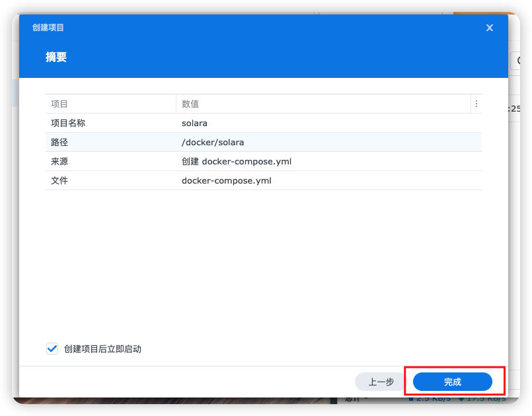Screen dimensions: 532x416
Task: Click the solara value cell
Action: 194,123
